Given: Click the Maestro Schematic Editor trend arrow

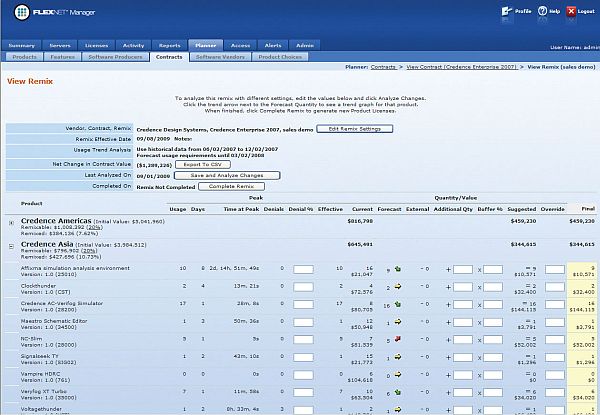Looking at the screenshot, I should [398, 322].
